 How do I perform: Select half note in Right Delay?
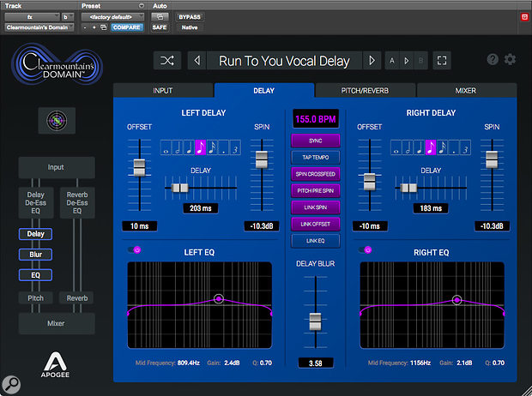[x=408, y=147]
